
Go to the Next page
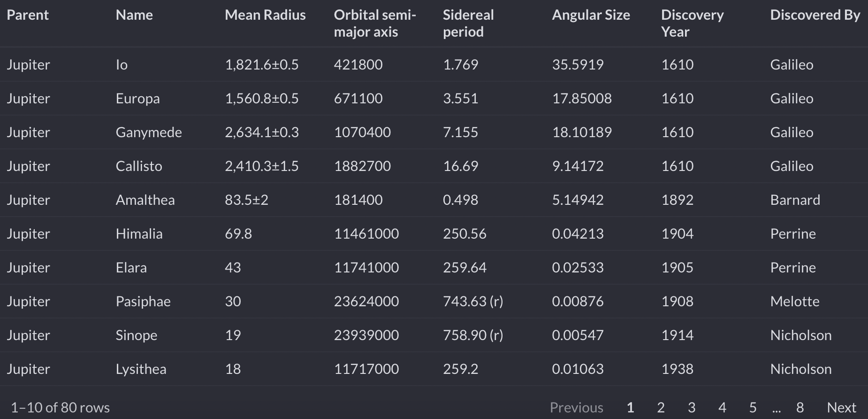tap(841, 407)
